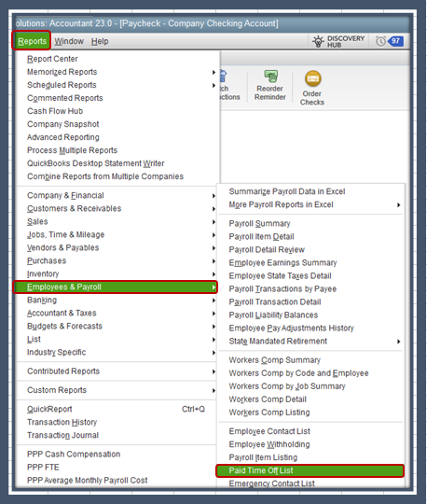
Task: Select Summarize Payroll Data in Excel
Action: [287, 191]
